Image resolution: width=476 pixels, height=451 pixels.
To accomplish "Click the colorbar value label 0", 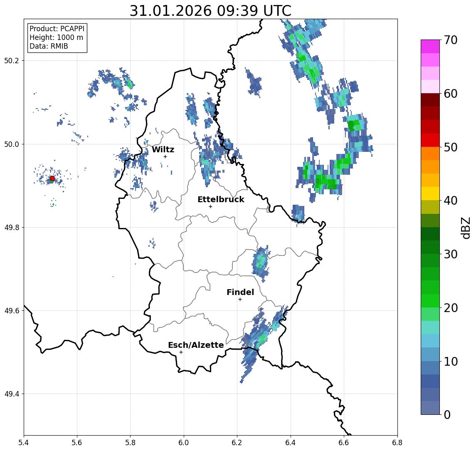I will tap(447, 414).
